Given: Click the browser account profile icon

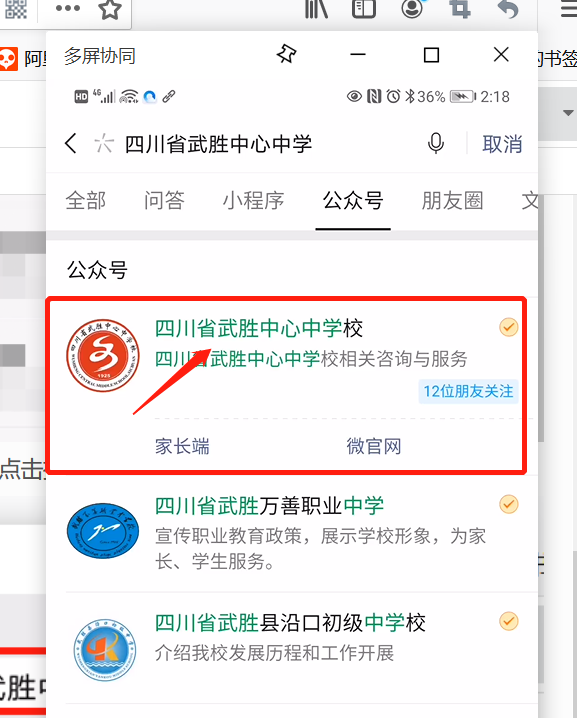Looking at the screenshot, I should pyautogui.click(x=412, y=8).
